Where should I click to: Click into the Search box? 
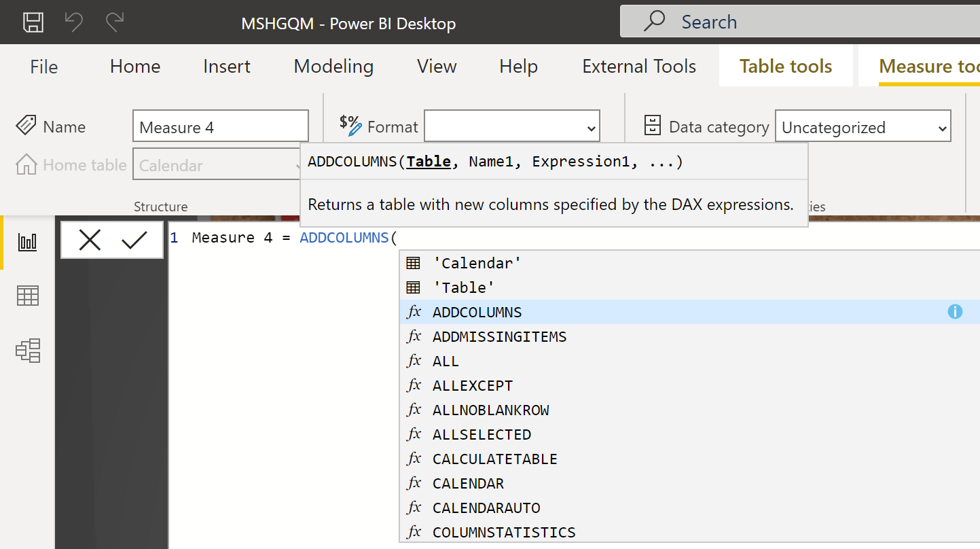[800, 22]
